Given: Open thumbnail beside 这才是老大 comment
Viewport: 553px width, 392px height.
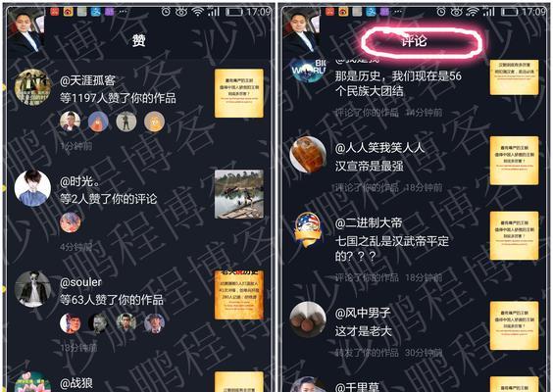Looking at the screenshot, I should pyautogui.click(x=514, y=325).
